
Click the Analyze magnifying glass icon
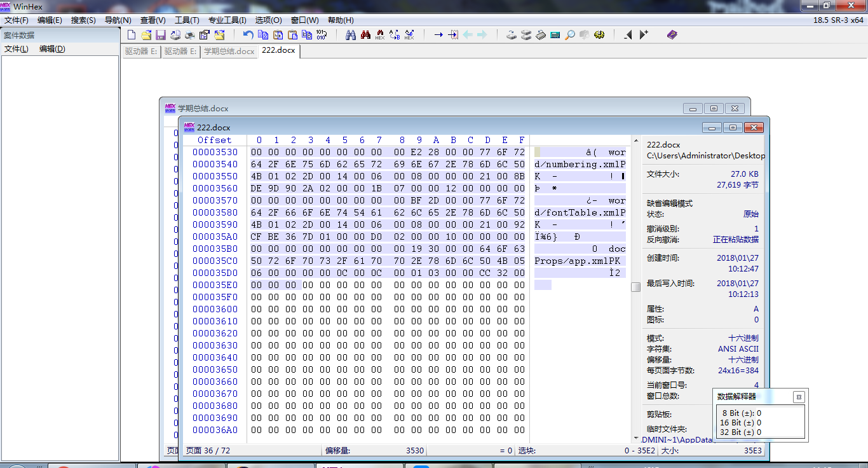pos(570,35)
